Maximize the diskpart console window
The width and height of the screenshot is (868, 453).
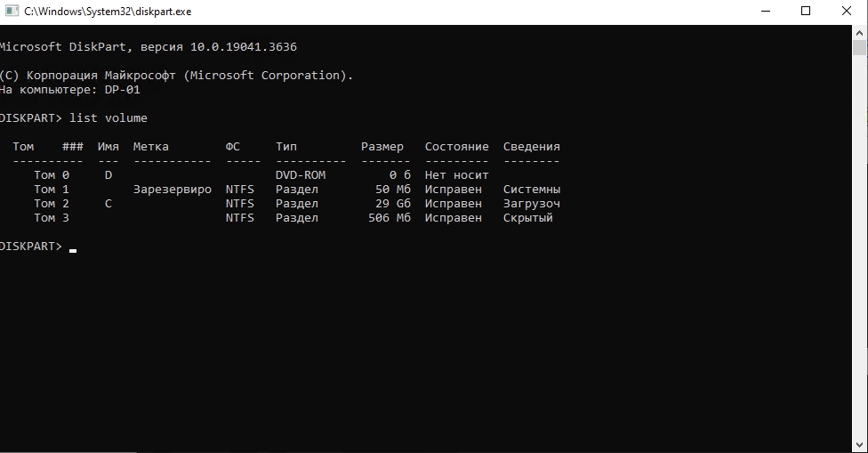(x=806, y=12)
